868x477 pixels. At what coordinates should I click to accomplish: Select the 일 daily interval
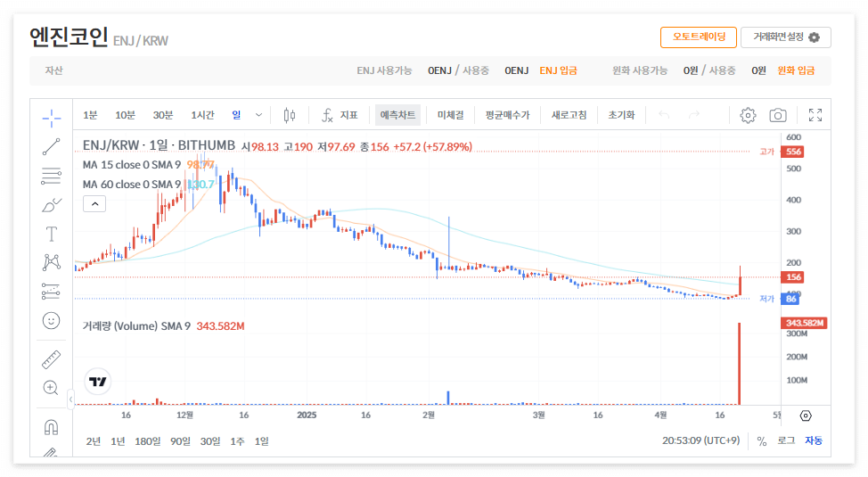point(236,115)
